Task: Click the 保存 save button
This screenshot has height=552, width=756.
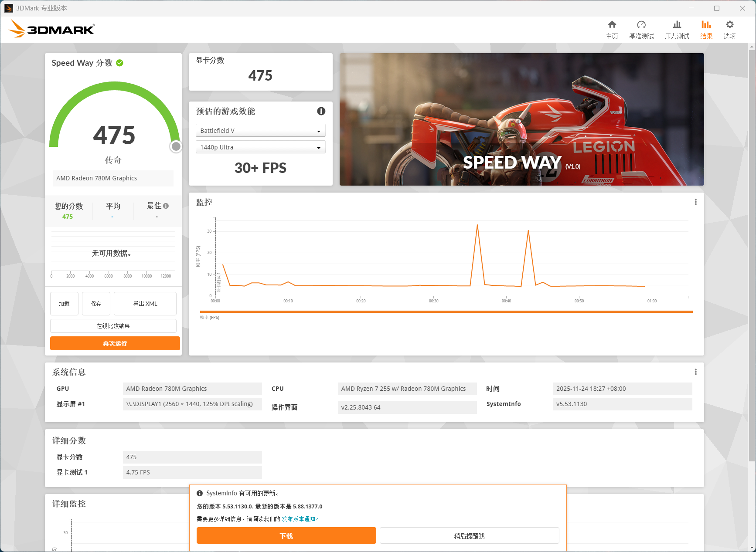Action: coord(96,304)
